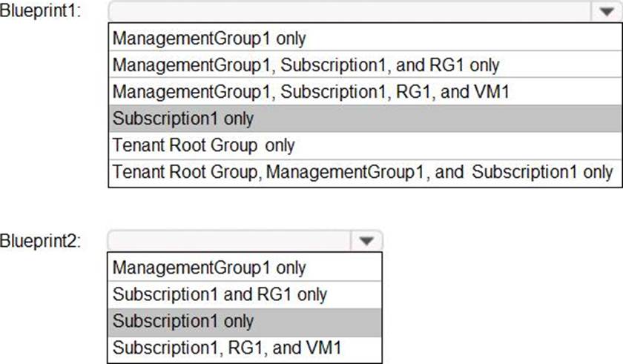The height and width of the screenshot is (364, 623).
Task: Click the "Blueprint2:" label
Action: click(42, 241)
